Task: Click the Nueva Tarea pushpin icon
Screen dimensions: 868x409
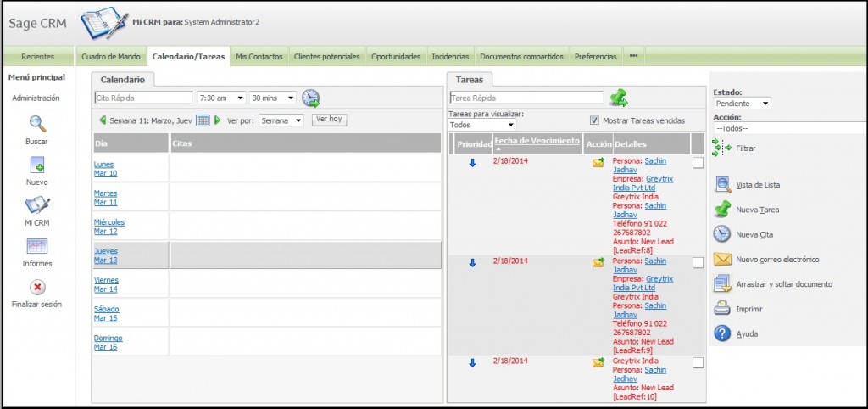Action: 722,210
